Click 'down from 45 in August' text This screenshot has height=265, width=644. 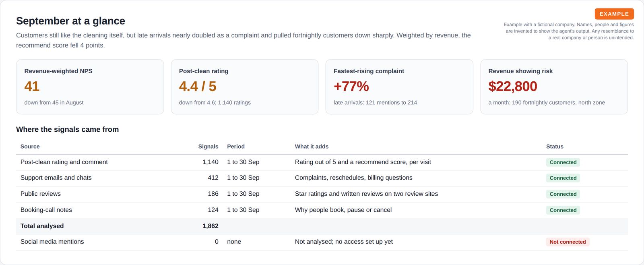[x=54, y=103]
